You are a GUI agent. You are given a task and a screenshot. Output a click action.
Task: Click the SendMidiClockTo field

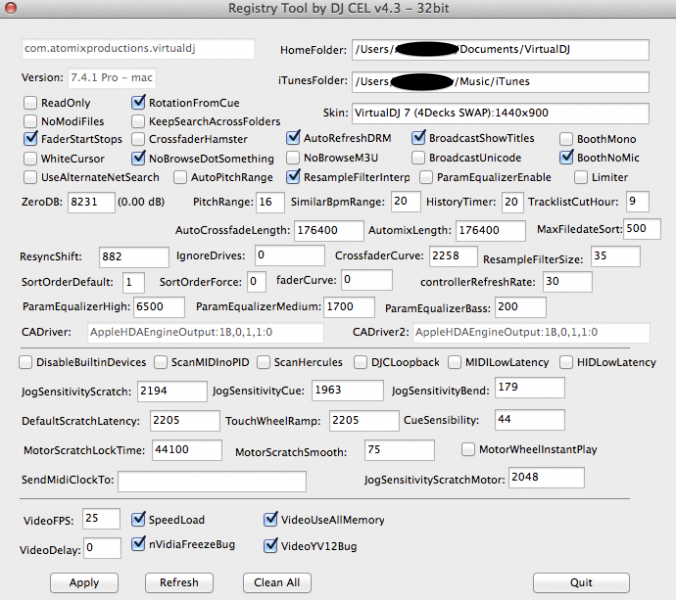click(213, 481)
